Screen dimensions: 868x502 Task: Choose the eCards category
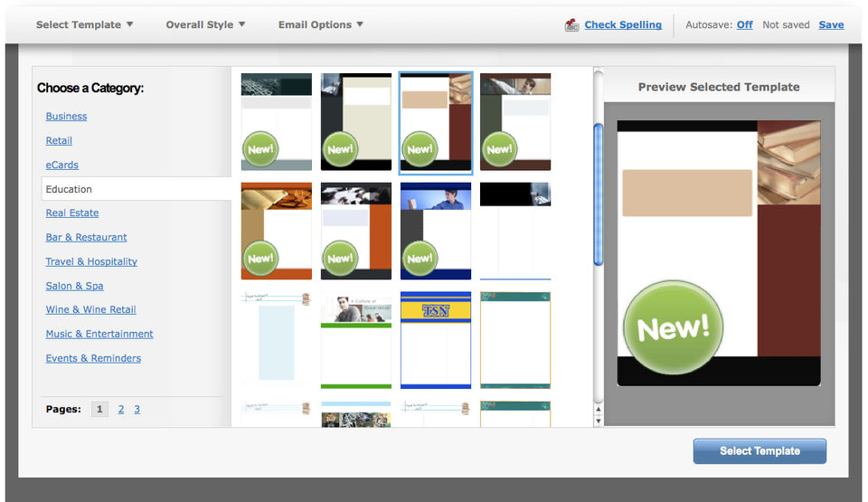click(62, 166)
